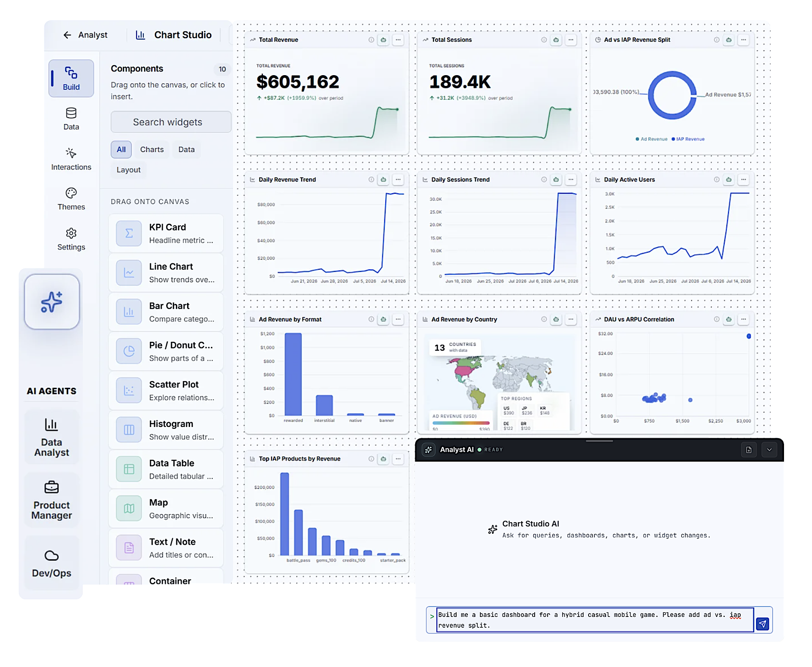This screenshot has width=812, height=667.
Task: Open more options menu on Ad Revenue by Format
Action: (x=398, y=319)
